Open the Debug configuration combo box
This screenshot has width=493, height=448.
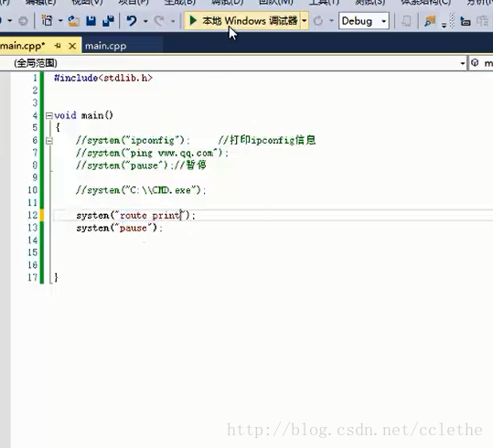tap(364, 21)
